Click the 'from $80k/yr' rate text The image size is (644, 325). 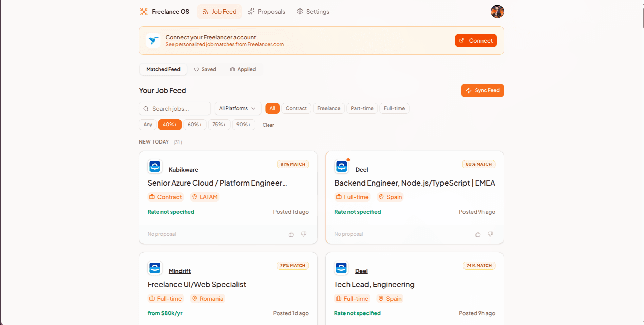165,313
